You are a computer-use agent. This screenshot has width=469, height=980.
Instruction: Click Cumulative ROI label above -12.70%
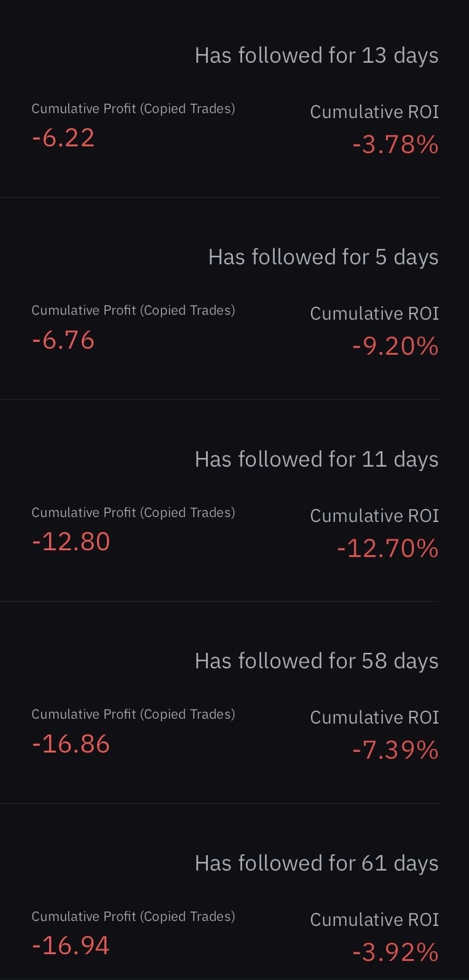(x=374, y=516)
